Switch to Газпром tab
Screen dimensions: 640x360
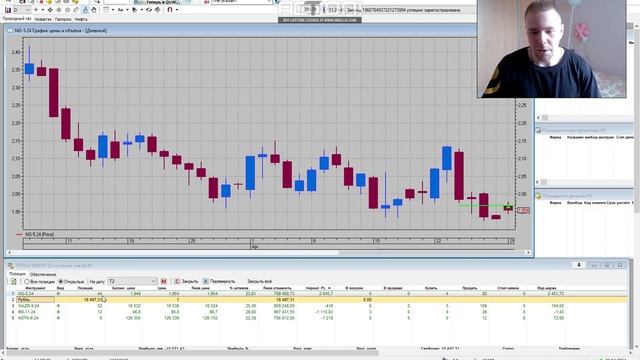coord(63,19)
